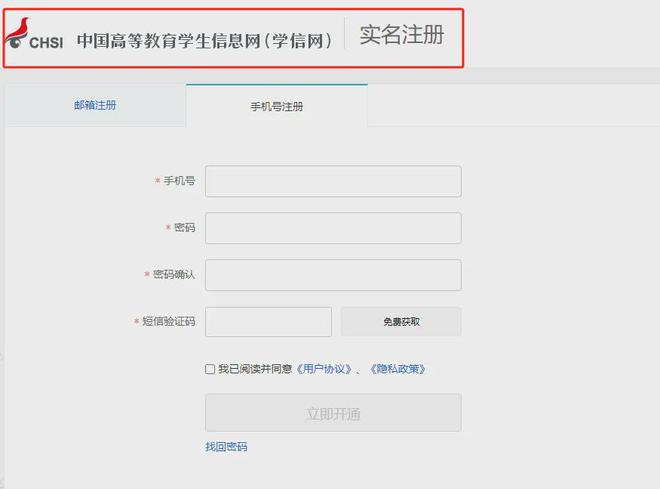
Task: Focus the 密码确认 input field
Action: point(333,275)
